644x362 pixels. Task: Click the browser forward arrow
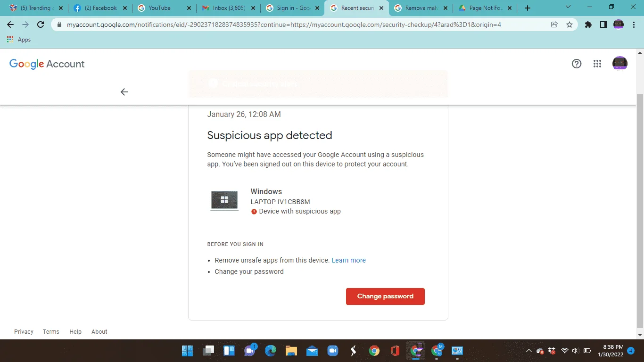click(25, 25)
